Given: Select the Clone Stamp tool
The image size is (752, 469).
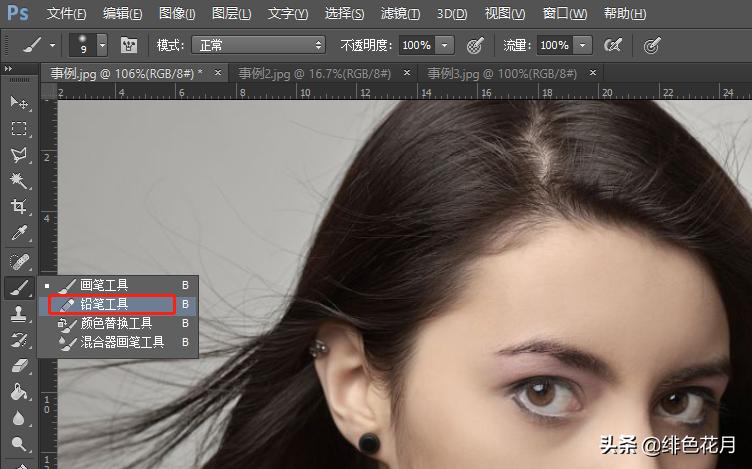Looking at the screenshot, I should pos(19,314).
